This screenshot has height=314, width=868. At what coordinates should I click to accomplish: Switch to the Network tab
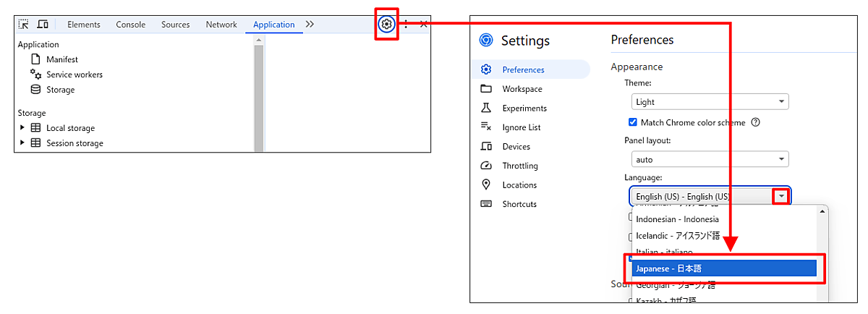pyautogui.click(x=221, y=25)
